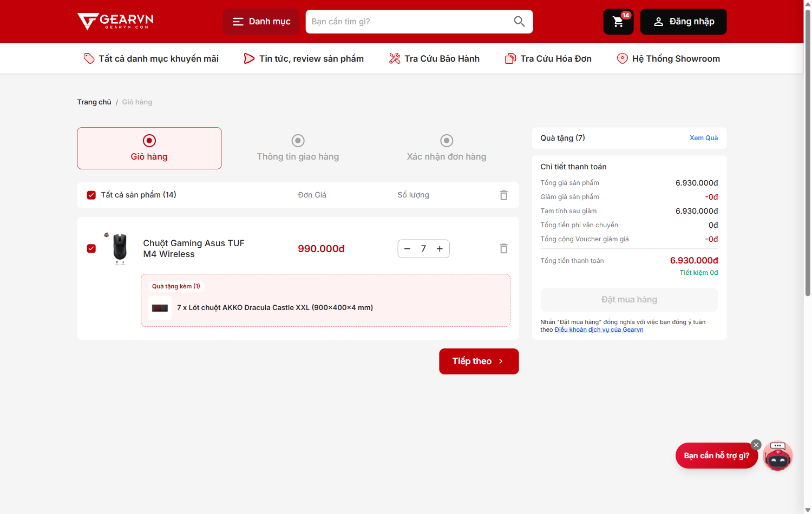The width and height of the screenshot is (812, 514).
Task: Select the Thông tin giao hàng step
Action: (x=298, y=148)
